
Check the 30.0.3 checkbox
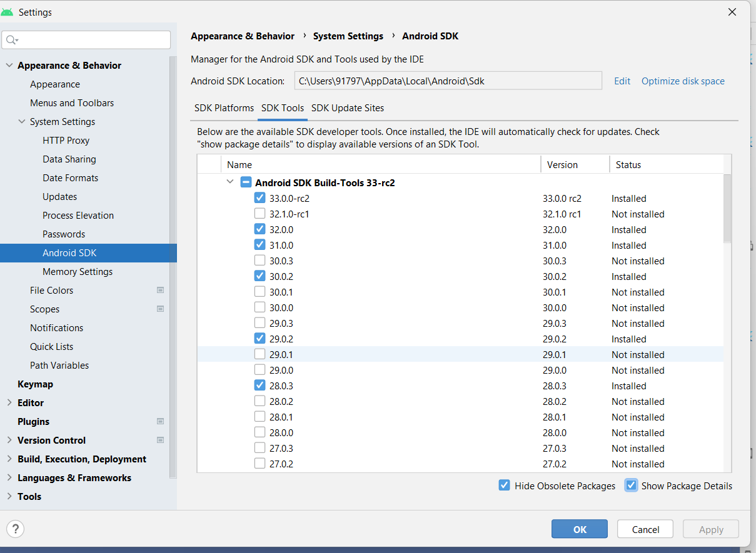[260, 261]
